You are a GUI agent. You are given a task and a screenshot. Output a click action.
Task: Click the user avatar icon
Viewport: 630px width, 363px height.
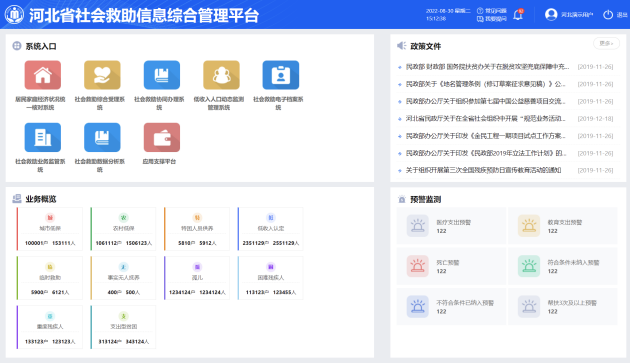pyautogui.click(x=551, y=14)
